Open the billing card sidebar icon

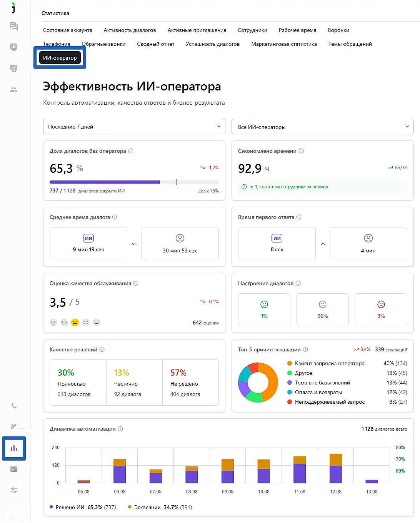pos(14,469)
